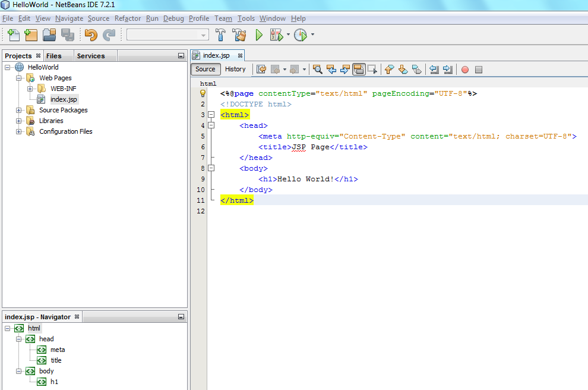Screen dimensions: 588x390
Task: Minimize the Navigator panel
Action: (x=181, y=317)
